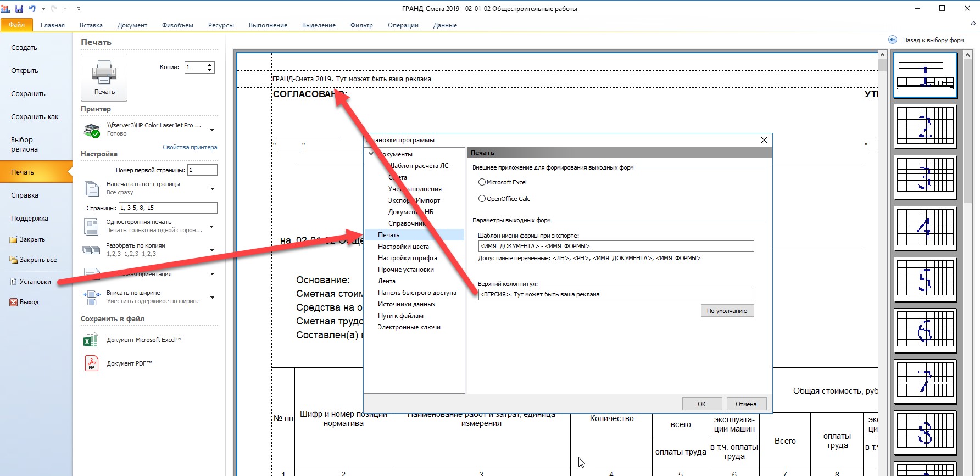Click the Документ PDF icon

[91, 363]
